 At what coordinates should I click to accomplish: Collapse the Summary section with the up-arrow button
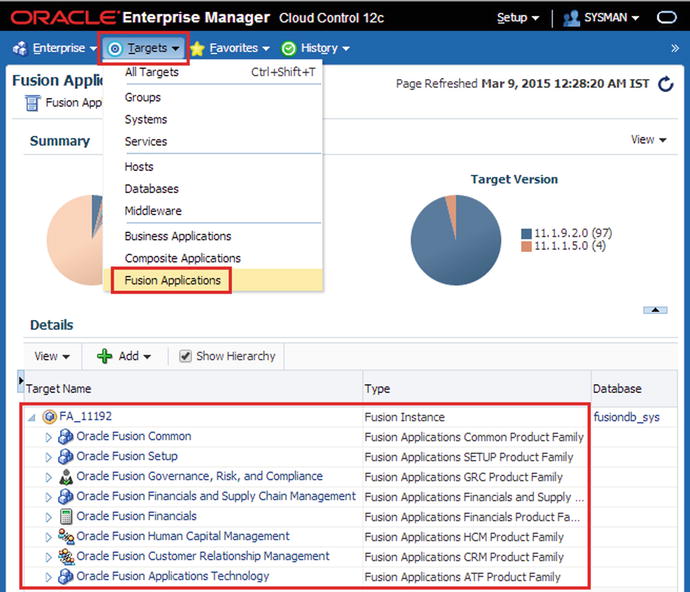coord(655,310)
